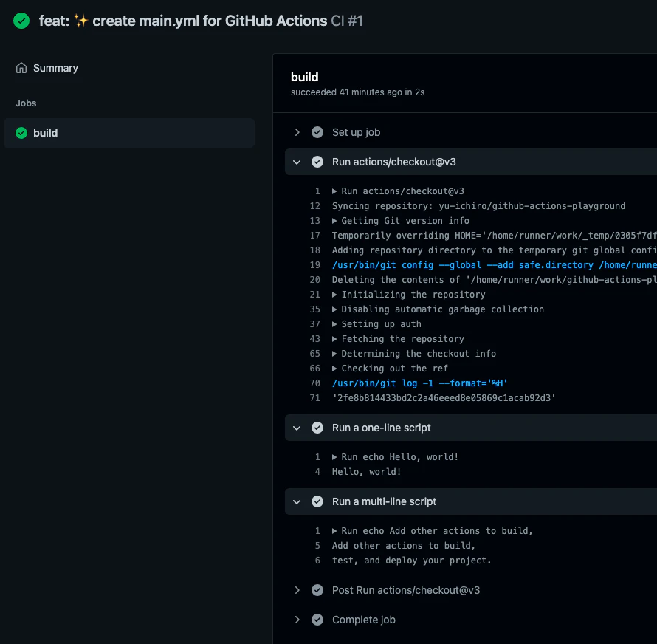Click the Set up job step title
This screenshot has height=644, width=657.
[356, 132]
